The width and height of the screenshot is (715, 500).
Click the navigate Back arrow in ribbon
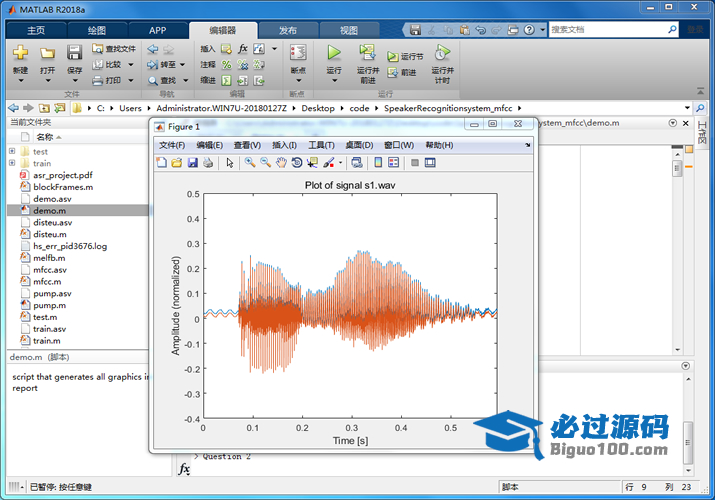click(153, 49)
